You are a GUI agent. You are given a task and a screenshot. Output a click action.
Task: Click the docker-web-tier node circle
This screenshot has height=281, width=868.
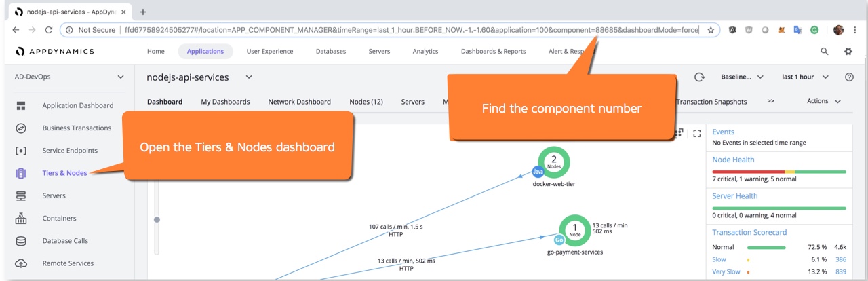click(553, 162)
